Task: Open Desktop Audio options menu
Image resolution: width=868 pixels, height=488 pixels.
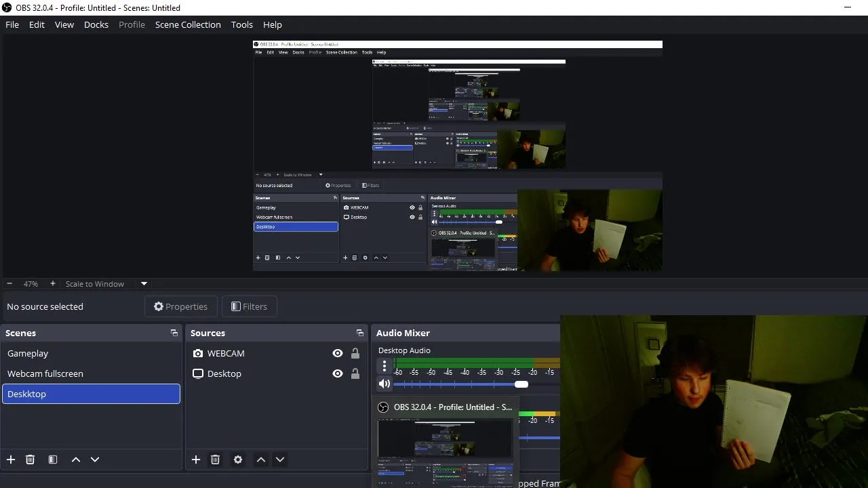Action: [x=384, y=366]
